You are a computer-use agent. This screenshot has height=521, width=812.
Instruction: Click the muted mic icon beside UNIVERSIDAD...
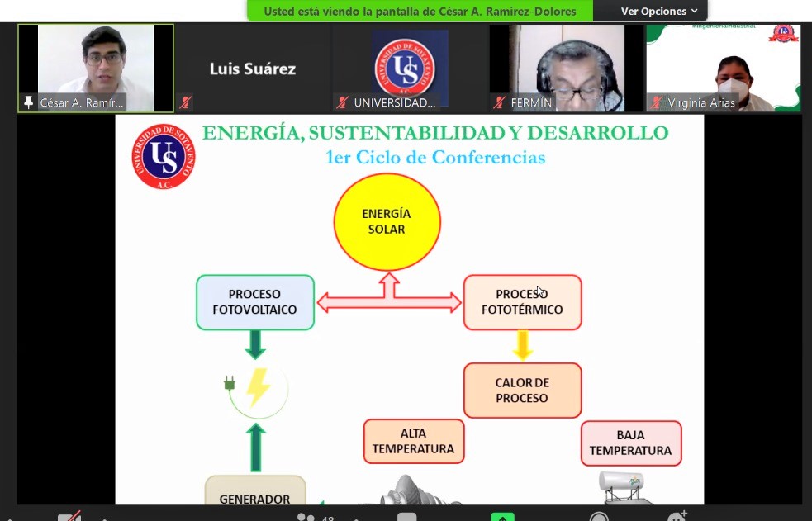pyautogui.click(x=342, y=102)
